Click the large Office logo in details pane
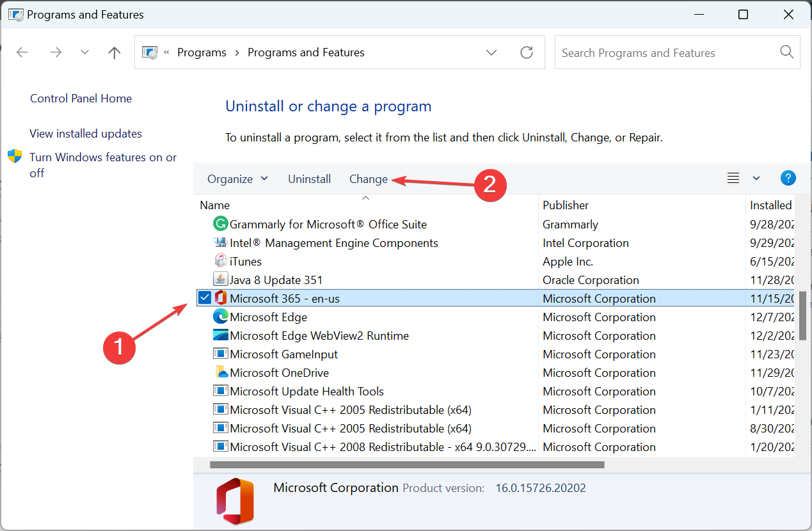812x531 pixels. pos(235,501)
